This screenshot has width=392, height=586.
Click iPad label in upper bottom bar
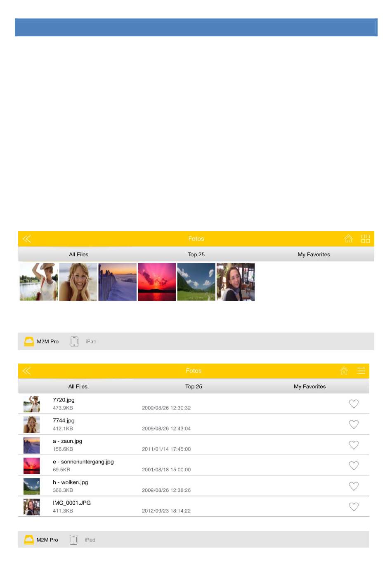(91, 342)
